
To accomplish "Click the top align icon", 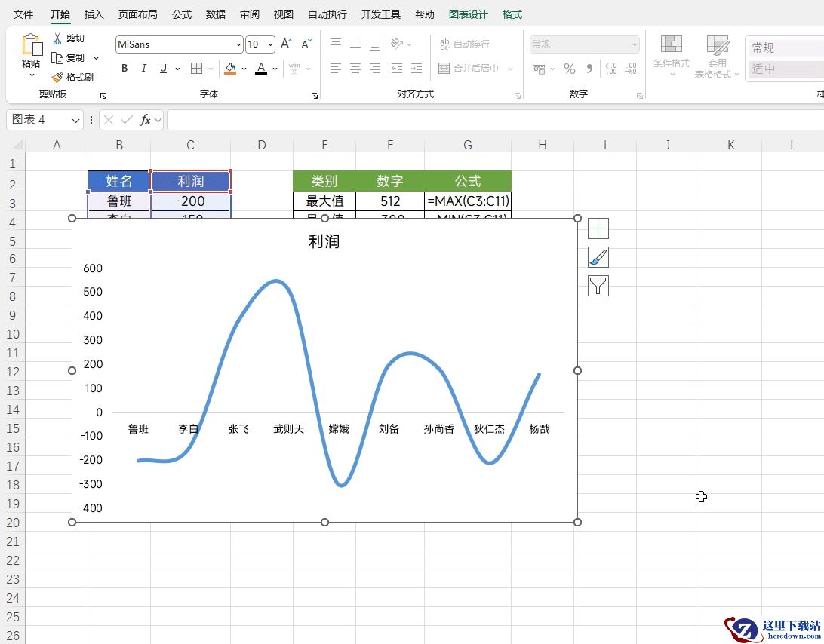I will 336,44.
